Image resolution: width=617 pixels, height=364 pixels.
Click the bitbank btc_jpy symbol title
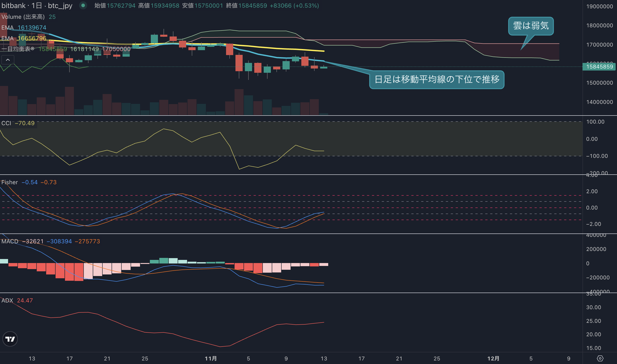pyautogui.click(x=37, y=5)
